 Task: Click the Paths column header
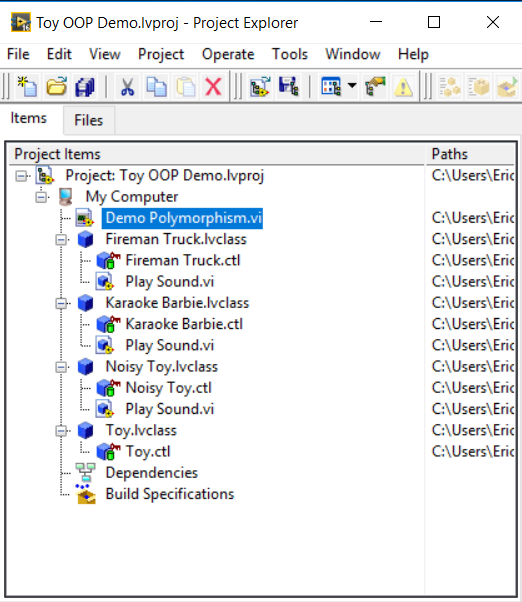[471, 154]
